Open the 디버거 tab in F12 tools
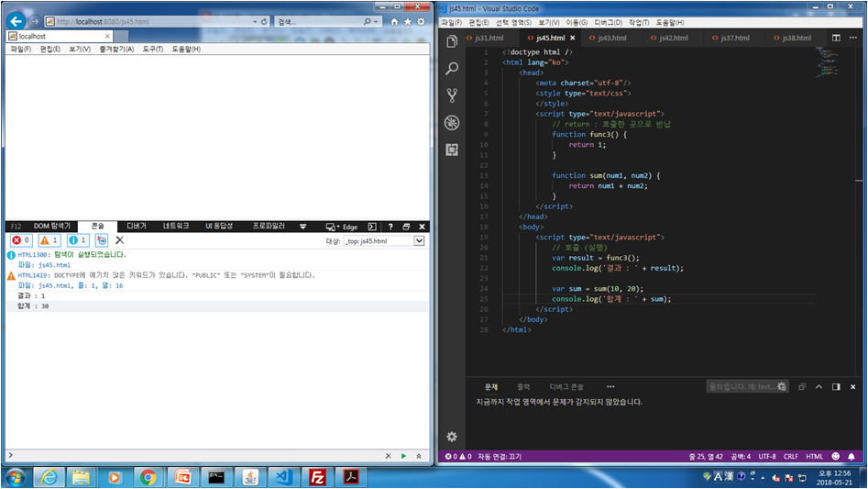868x489 pixels. click(x=137, y=226)
